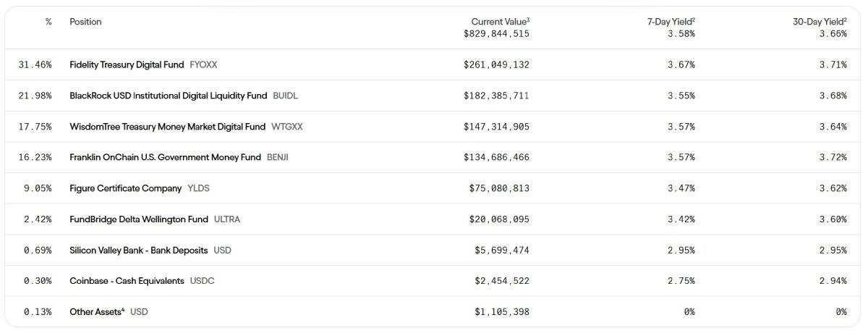Click the Figure Certificate Company row
868x336 pixels.
(125, 188)
